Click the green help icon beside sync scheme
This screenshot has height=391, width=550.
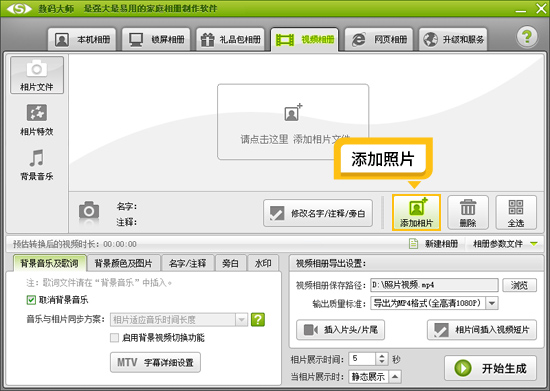coord(258,319)
